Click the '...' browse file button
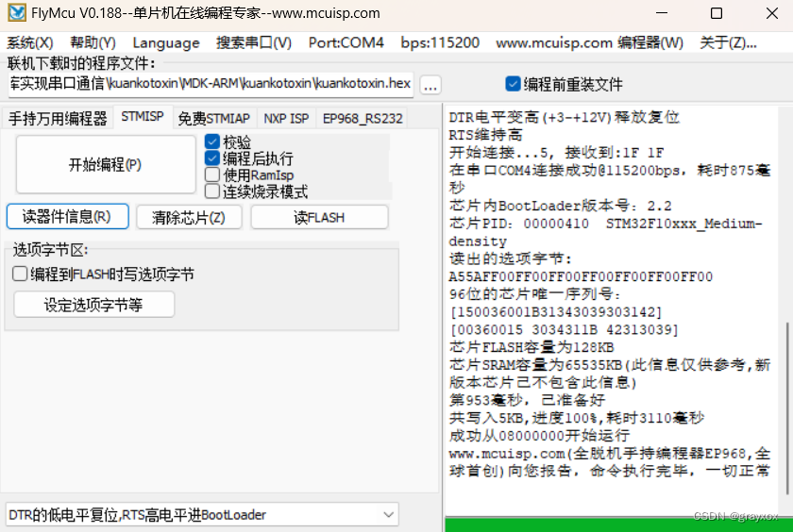Screen dimensions: 793x532 (x=430, y=86)
